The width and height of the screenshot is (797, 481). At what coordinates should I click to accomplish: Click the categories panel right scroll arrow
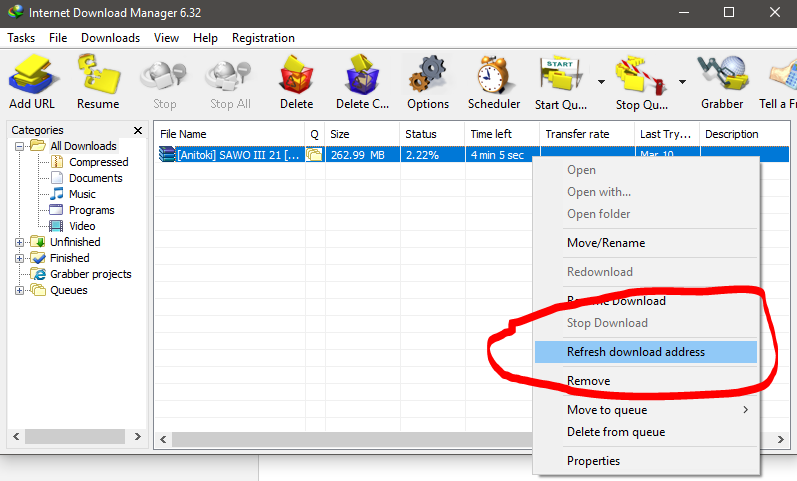click(137, 436)
